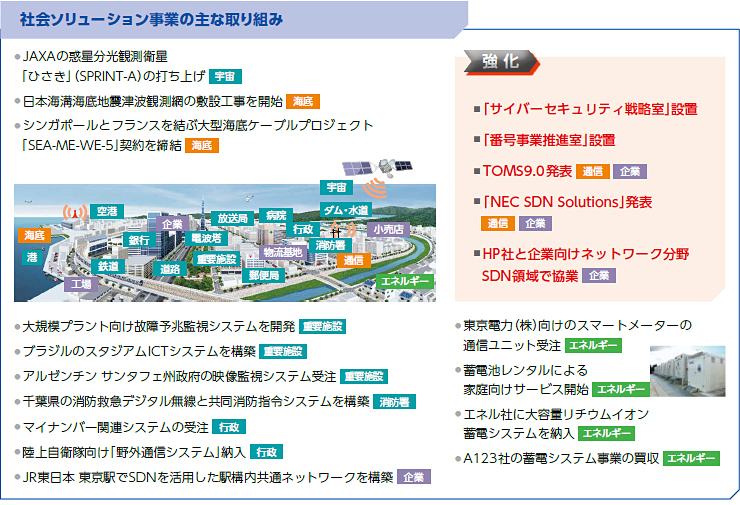
Task: Click the ダム・水道 label on map
Action: (345, 209)
